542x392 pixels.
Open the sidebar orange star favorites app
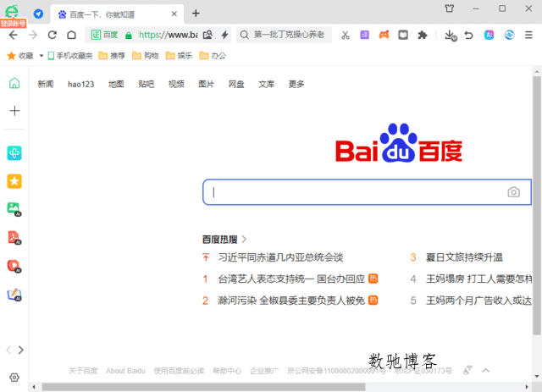click(x=14, y=181)
